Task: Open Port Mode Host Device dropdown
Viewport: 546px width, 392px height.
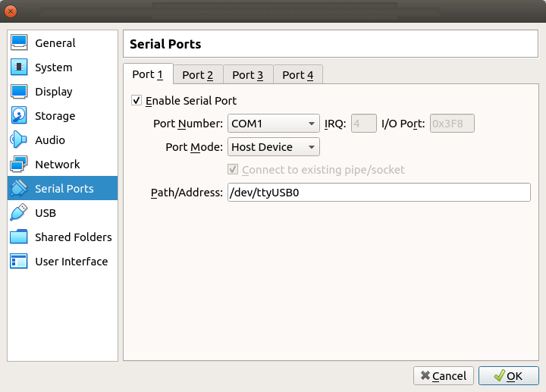Action: click(x=273, y=147)
